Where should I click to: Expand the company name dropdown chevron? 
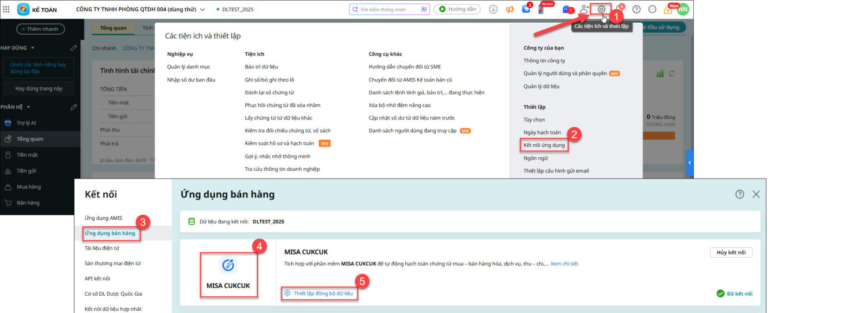(202, 10)
